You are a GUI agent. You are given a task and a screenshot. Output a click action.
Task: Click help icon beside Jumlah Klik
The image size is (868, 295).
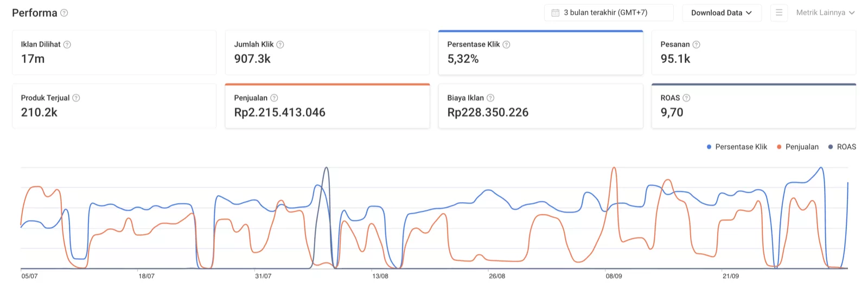[280, 45]
